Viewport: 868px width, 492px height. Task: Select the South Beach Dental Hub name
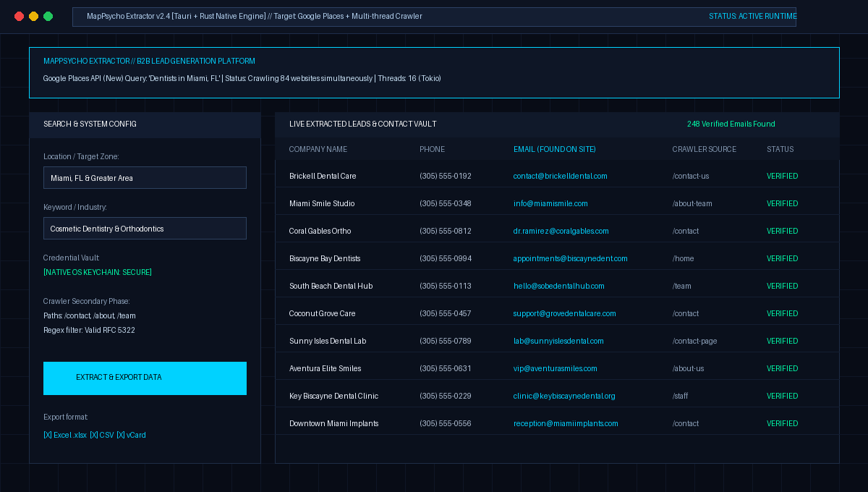[x=331, y=287]
